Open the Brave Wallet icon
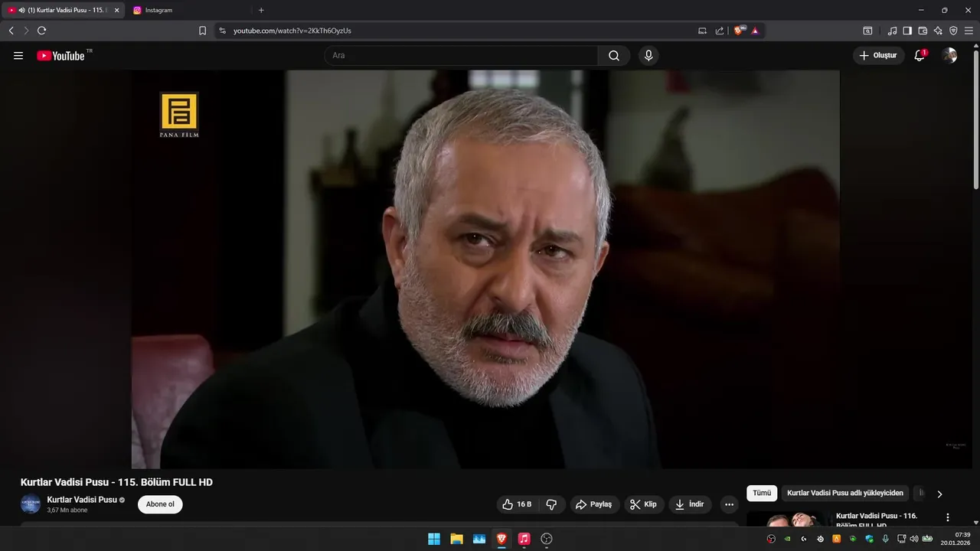Screen dimensions: 980x551 (923, 31)
